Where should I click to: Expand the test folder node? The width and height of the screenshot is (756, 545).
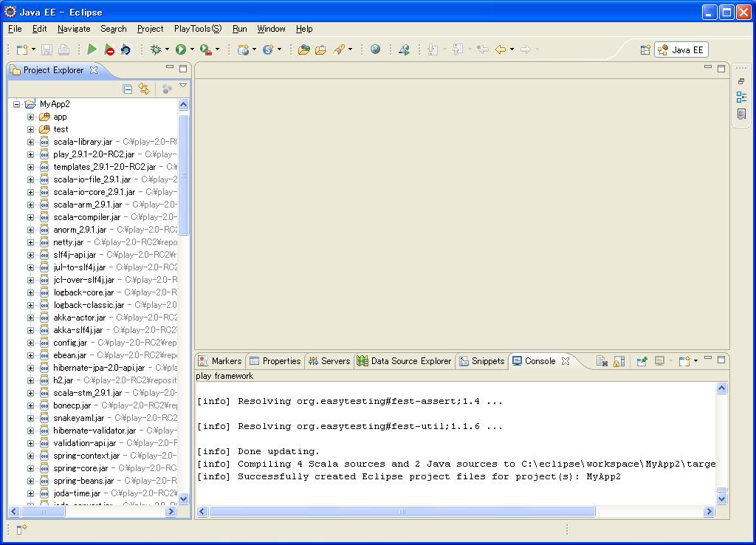30,129
